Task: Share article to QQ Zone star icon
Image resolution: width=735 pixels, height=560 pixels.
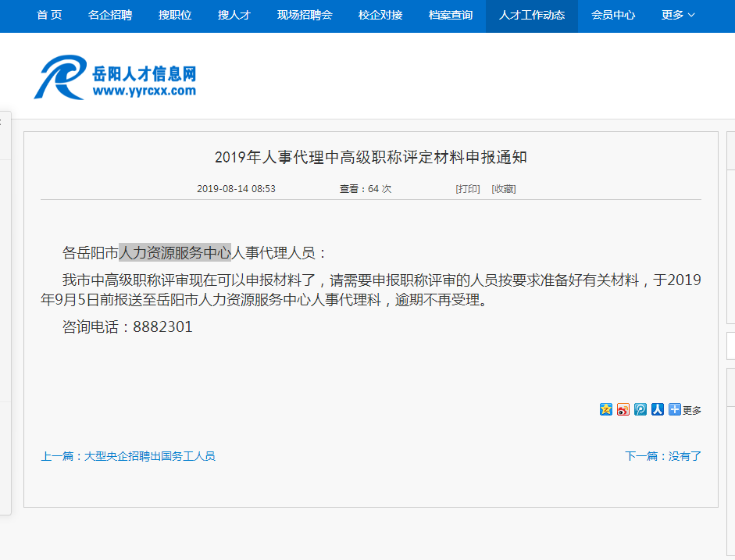Action: click(x=606, y=409)
